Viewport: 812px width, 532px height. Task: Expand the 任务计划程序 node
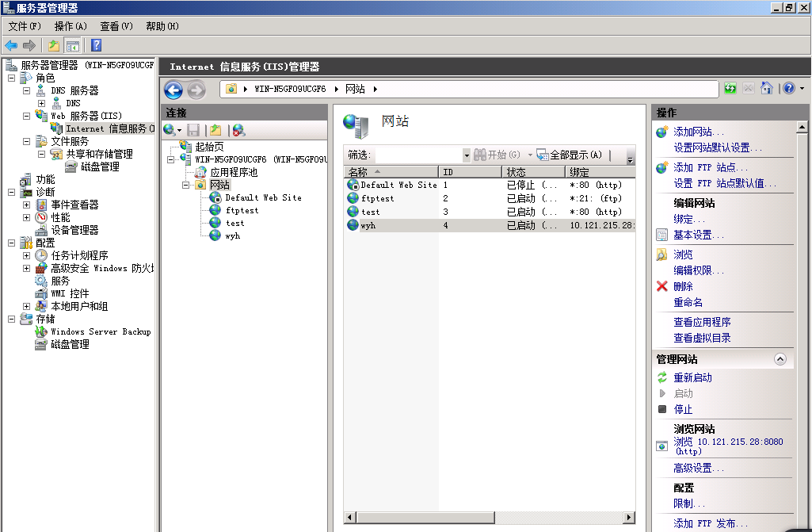[x=26, y=255]
